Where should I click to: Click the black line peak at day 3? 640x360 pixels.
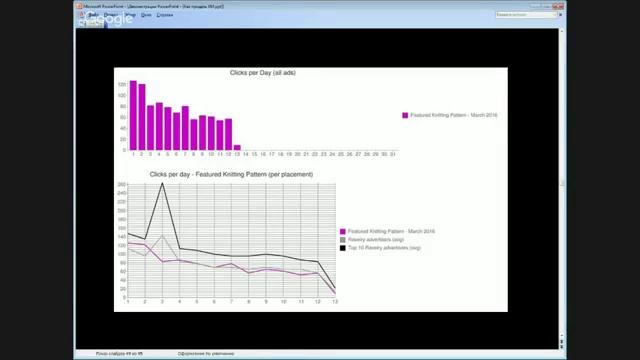point(162,184)
